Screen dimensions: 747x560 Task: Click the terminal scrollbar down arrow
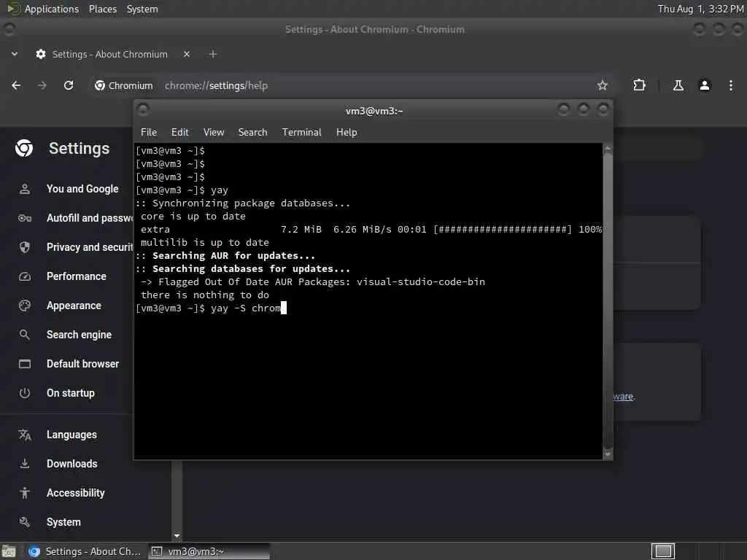[x=608, y=454]
